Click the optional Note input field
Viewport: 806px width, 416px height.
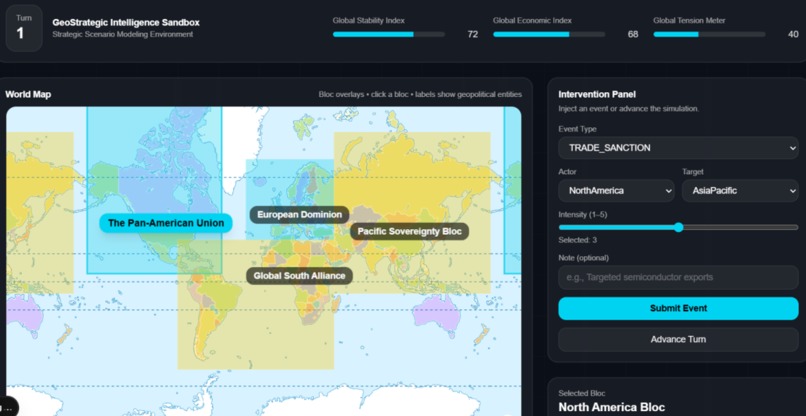click(678, 277)
